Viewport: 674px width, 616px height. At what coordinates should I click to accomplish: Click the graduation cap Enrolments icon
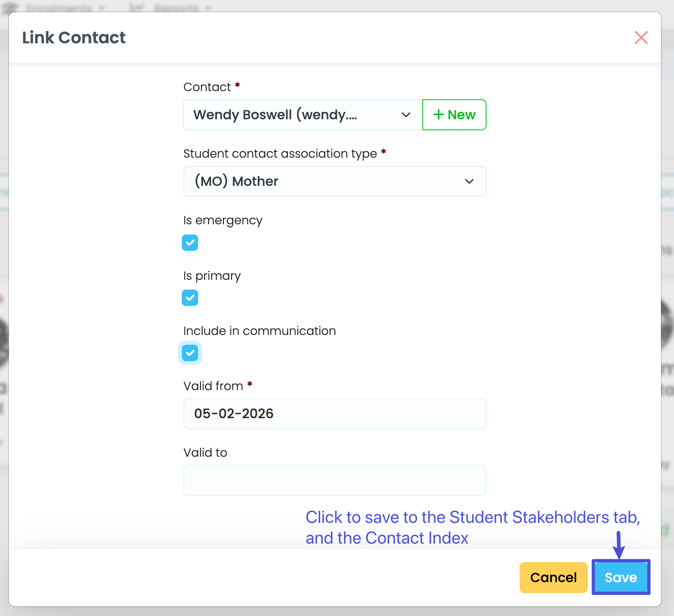11,7
